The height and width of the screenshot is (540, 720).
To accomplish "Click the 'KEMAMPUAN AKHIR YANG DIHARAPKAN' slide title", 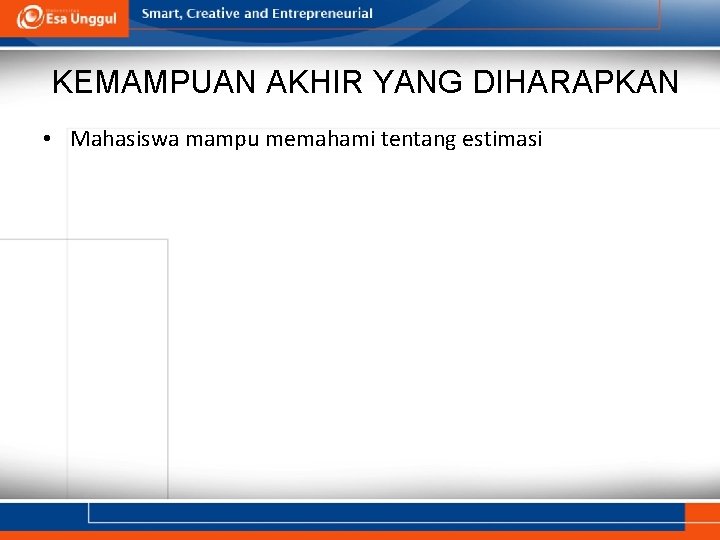I will pos(366,82).
